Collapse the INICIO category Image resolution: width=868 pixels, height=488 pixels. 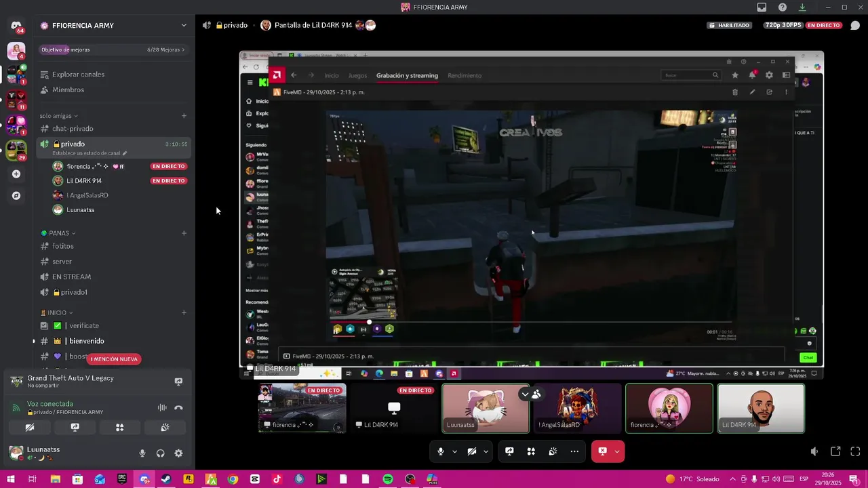click(x=57, y=312)
